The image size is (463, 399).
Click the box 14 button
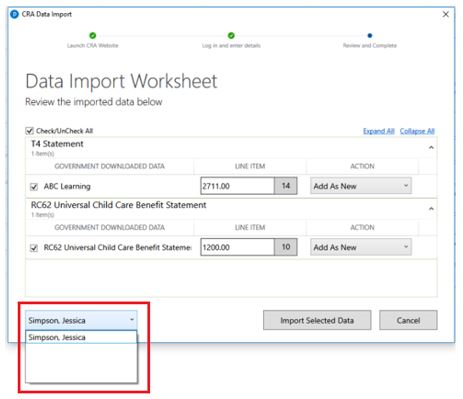coord(286,186)
